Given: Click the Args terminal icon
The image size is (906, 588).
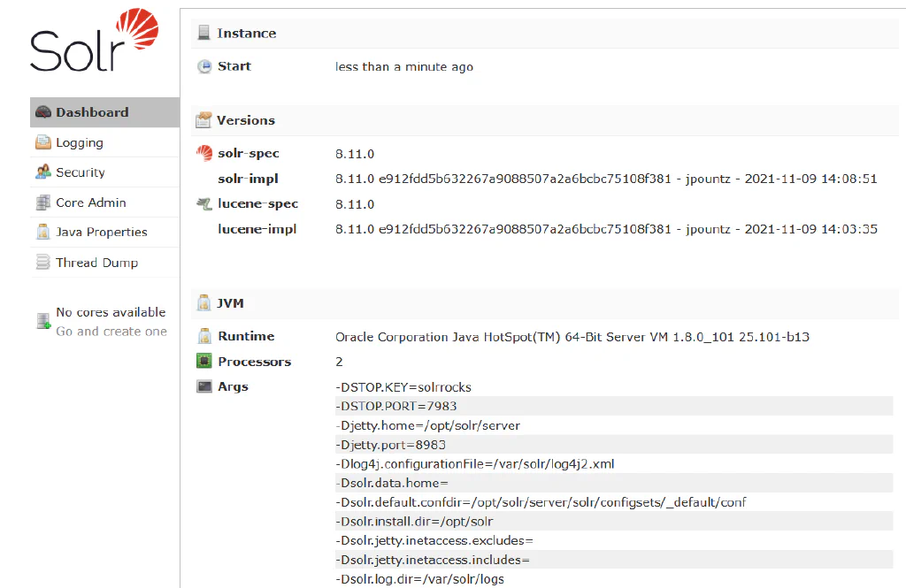Looking at the screenshot, I should click(204, 386).
